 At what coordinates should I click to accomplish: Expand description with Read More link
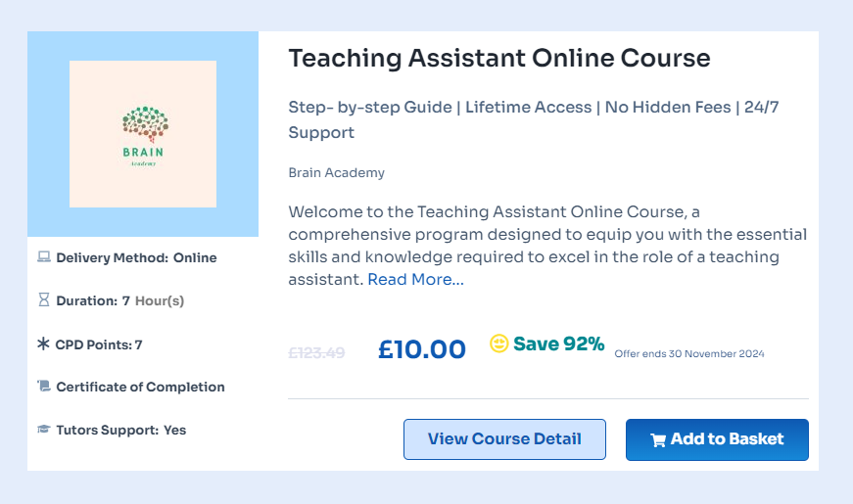pos(415,280)
